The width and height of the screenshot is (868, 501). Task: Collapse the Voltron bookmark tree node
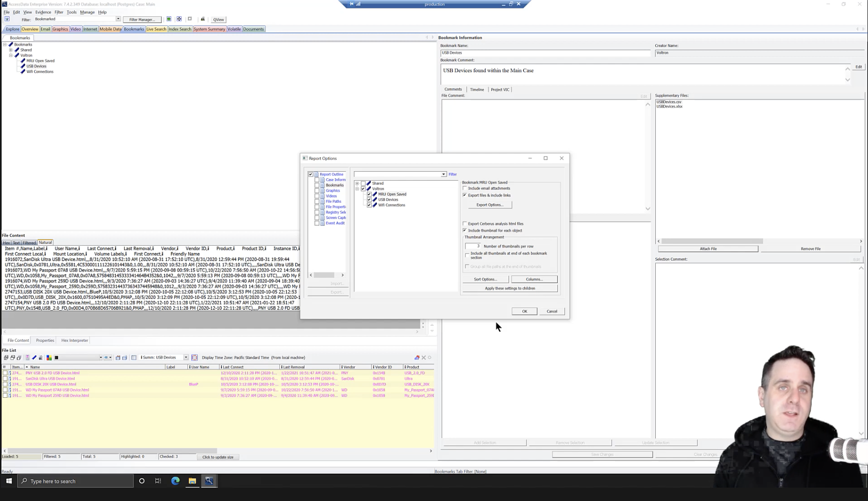click(358, 188)
